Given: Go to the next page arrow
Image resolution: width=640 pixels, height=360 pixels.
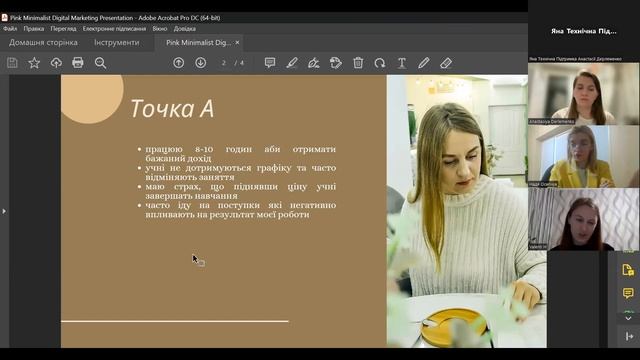Looking at the screenshot, I should (200, 63).
